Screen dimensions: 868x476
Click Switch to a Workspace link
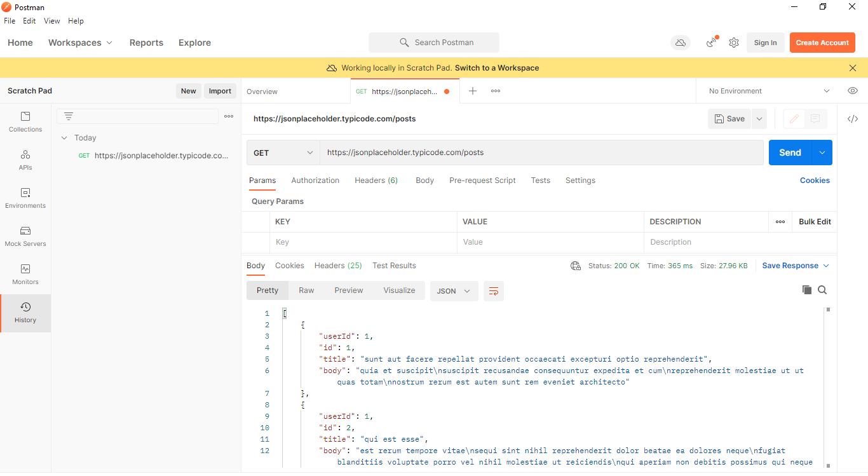coord(497,68)
